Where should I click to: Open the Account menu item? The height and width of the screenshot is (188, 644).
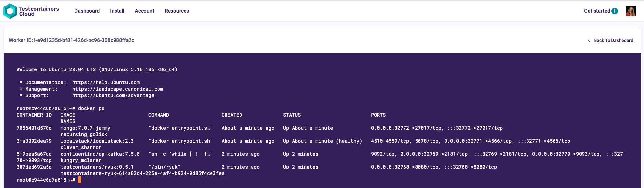[144, 11]
